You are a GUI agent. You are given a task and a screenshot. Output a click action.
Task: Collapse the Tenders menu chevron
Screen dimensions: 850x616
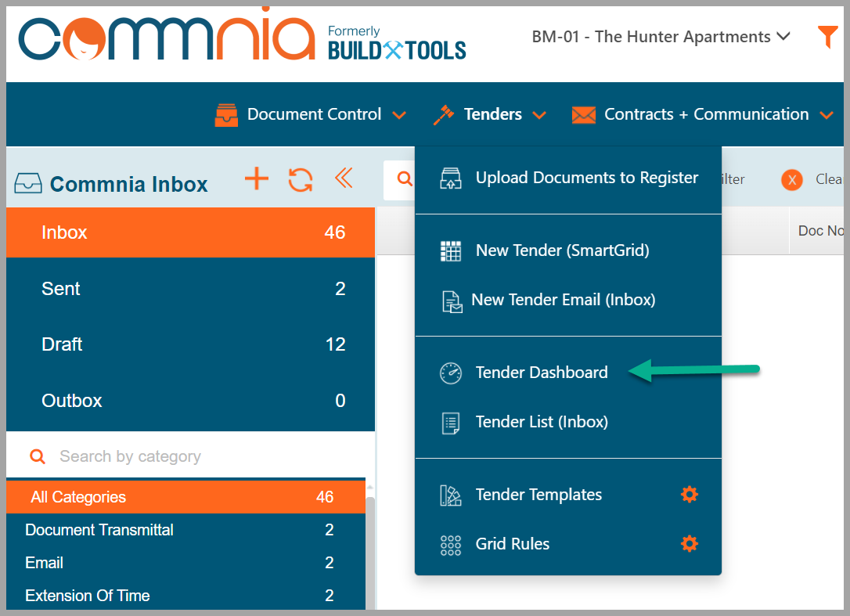click(539, 115)
